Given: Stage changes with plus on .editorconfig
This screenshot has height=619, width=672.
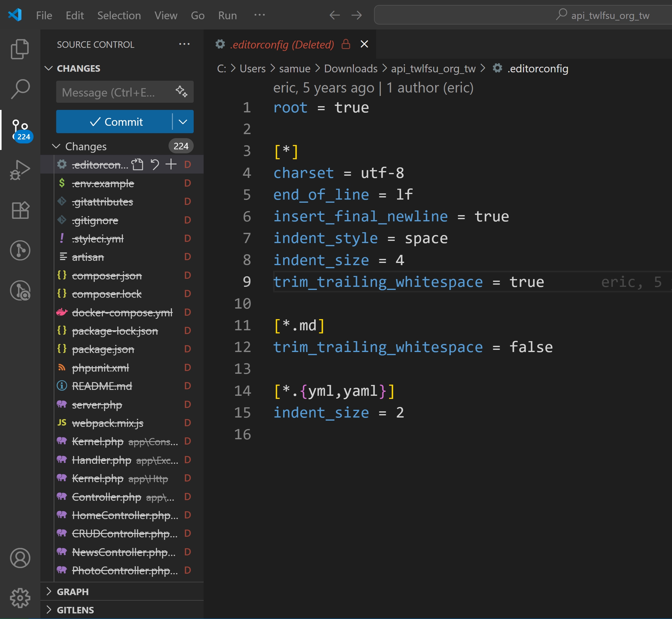Looking at the screenshot, I should click(171, 164).
